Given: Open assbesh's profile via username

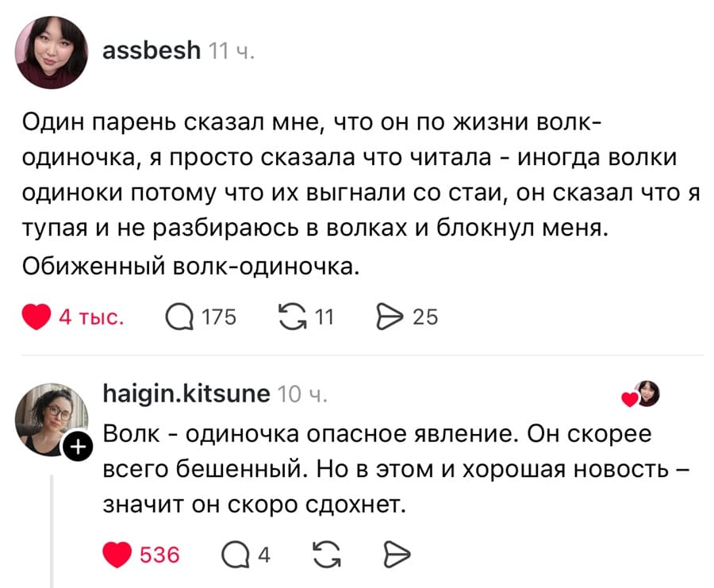Looking at the screenshot, I should pyautogui.click(x=151, y=49).
